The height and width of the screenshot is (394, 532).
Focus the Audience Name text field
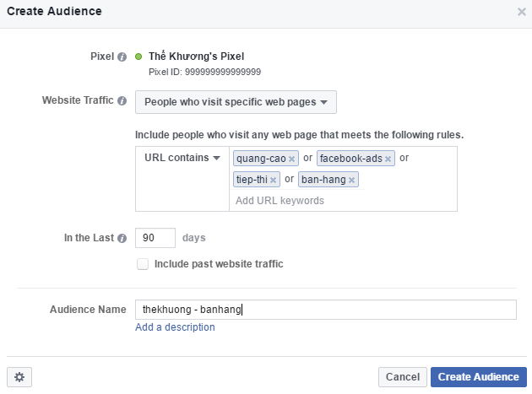(x=325, y=310)
